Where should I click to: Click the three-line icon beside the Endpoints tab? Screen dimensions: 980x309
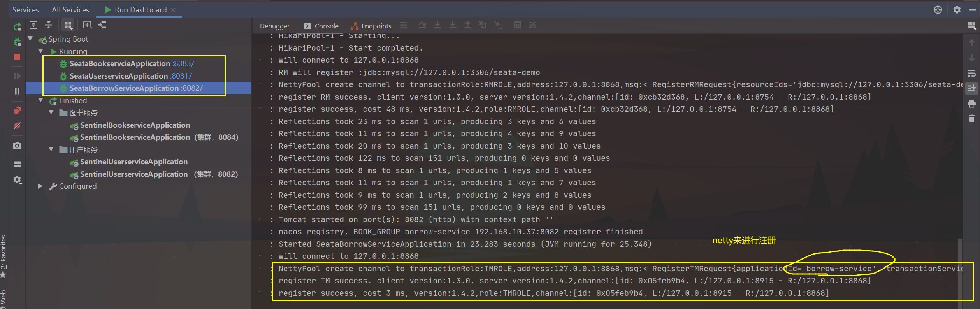403,25
